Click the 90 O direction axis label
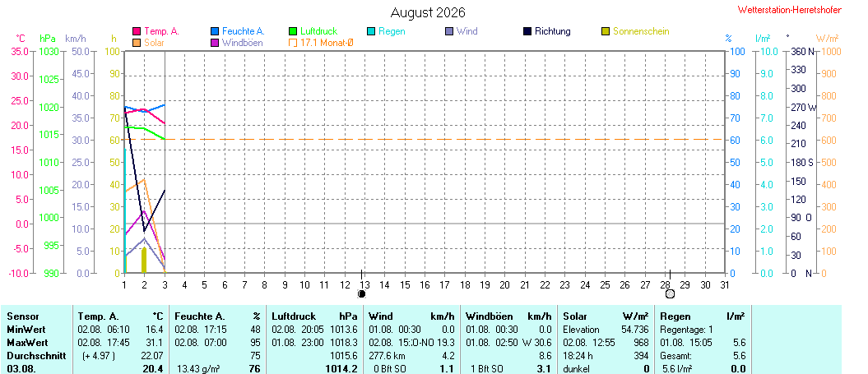Viewport: 868px width, 374px height. (x=803, y=218)
